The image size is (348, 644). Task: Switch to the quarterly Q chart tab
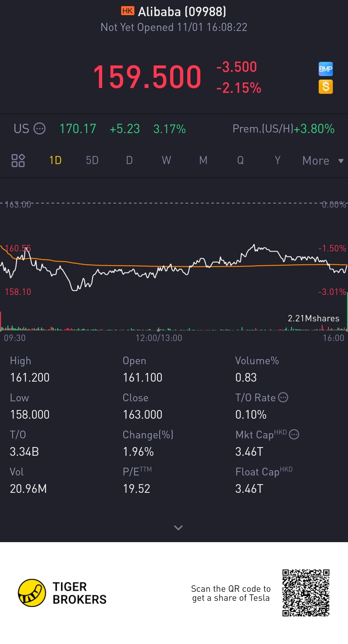pyautogui.click(x=240, y=160)
